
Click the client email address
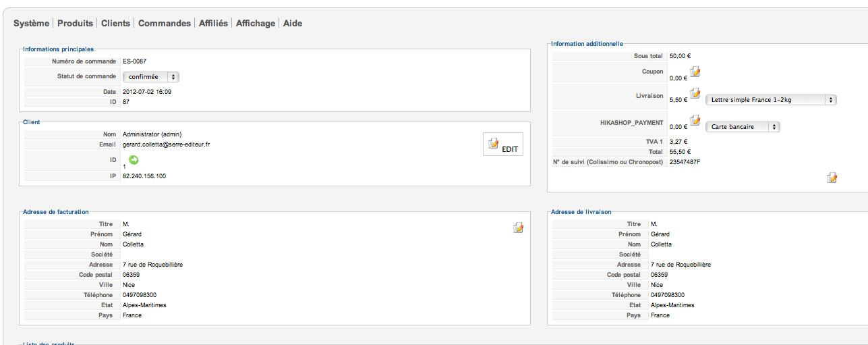[166, 144]
